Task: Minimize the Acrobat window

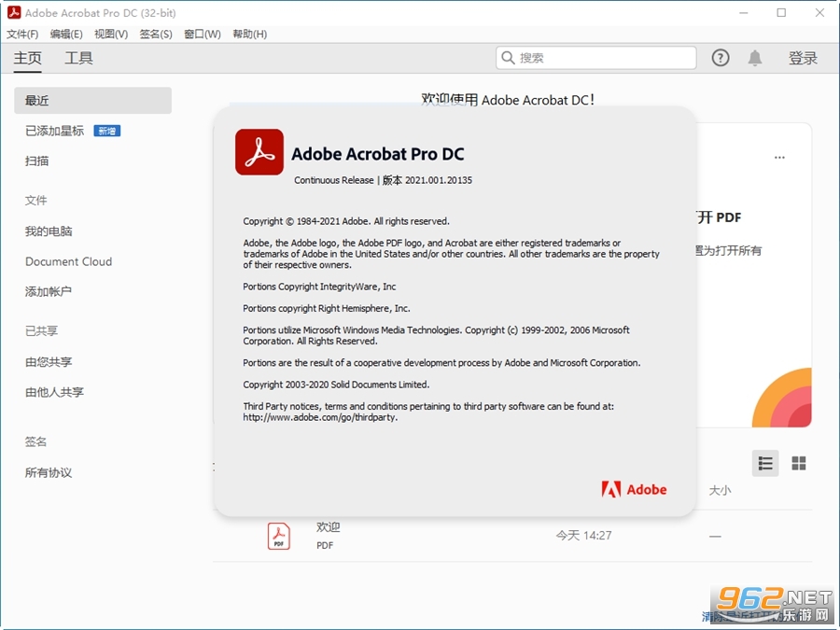Action: [x=744, y=12]
